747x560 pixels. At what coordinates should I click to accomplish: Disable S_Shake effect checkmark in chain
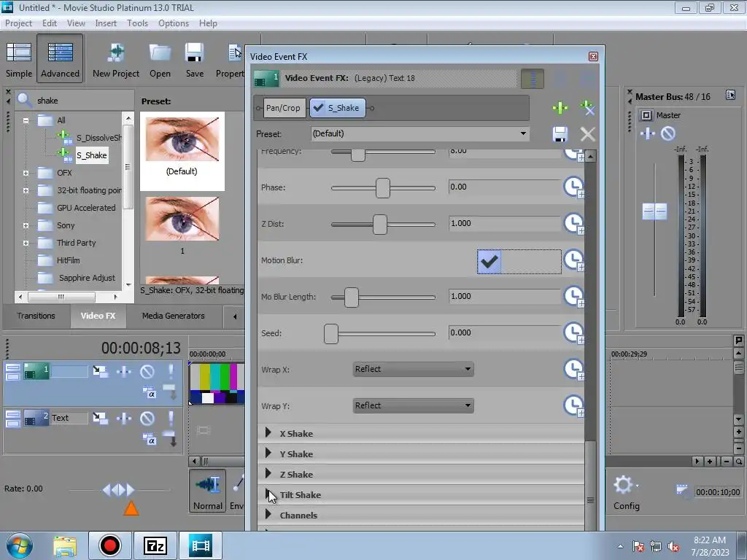click(x=318, y=108)
